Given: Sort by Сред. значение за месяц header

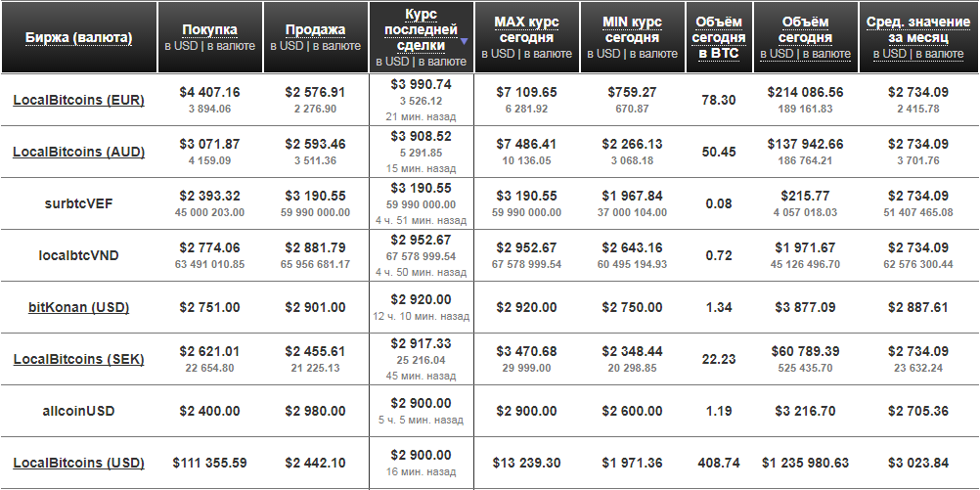Looking at the screenshot, I should click(x=915, y=30).
